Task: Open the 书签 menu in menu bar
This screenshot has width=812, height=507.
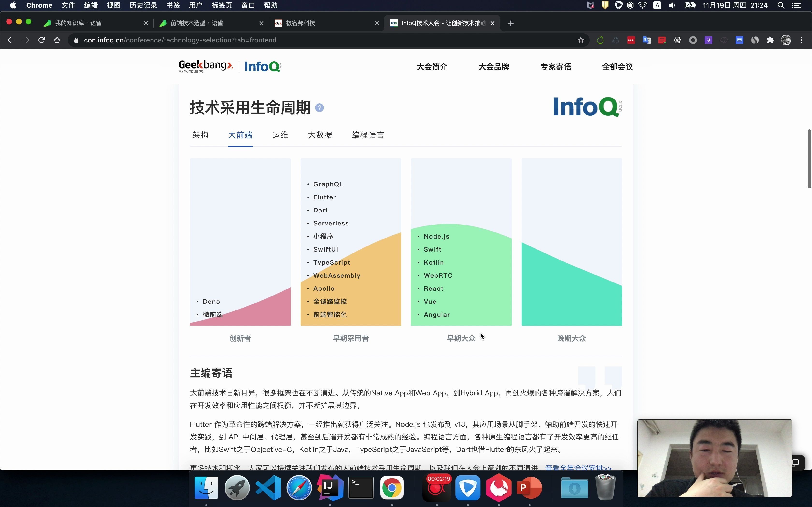Action: pyautogui.click(x=173, y=5)
